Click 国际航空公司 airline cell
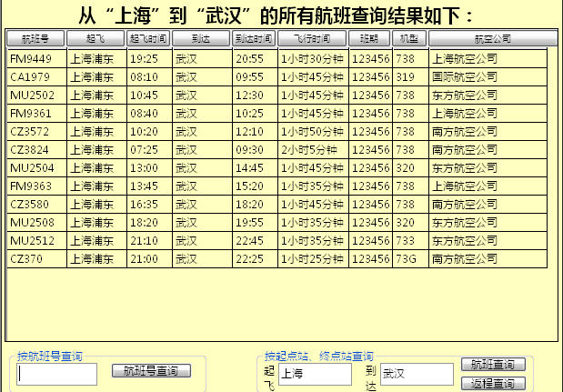This screenshot has width=563, height=392. tap(488, 76)
